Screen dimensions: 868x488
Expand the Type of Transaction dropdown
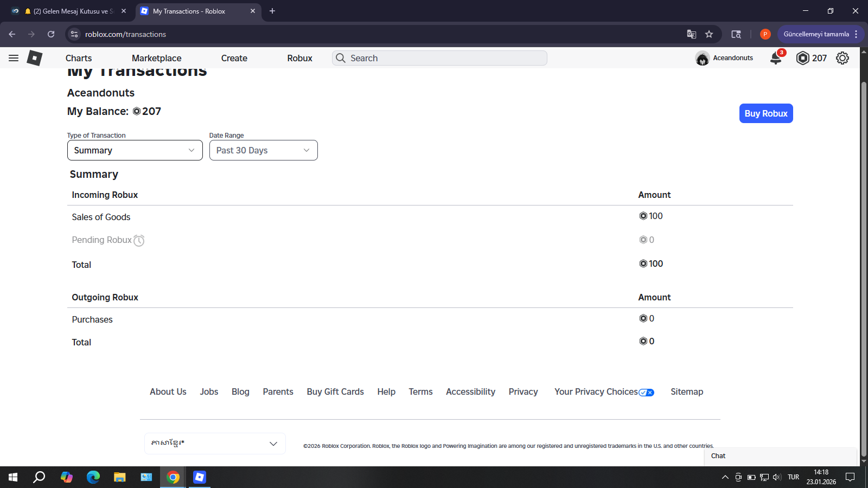click(x=135, y=150)
